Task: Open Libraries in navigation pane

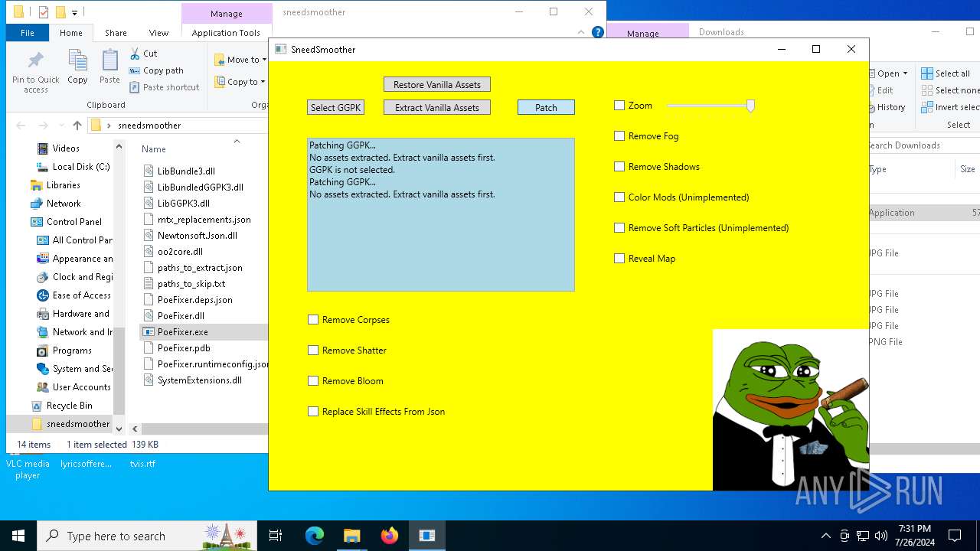Action: pos(63,185)
